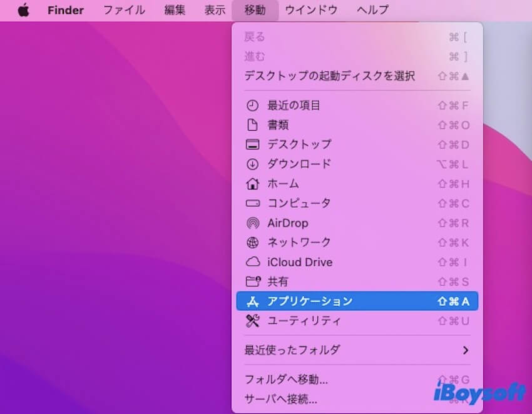
Task: Click the ⇧⌘K shortcut on ネットワーク row
Action: pos(453,243)
